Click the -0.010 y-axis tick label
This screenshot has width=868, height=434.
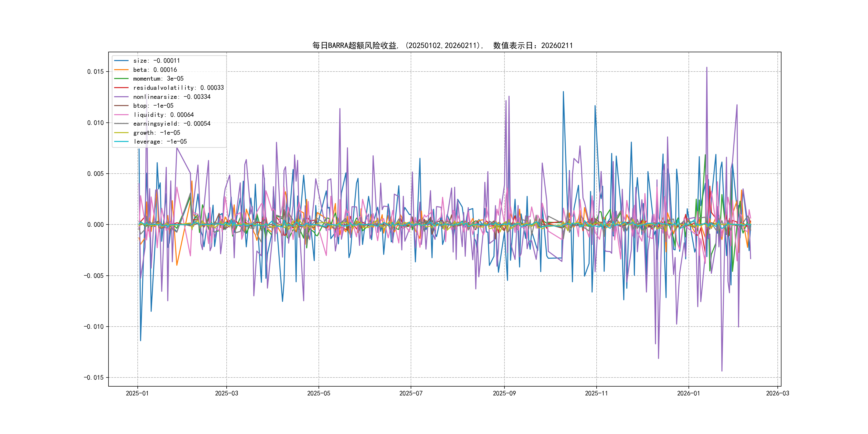pyautogui.click(x=94, y=327)
